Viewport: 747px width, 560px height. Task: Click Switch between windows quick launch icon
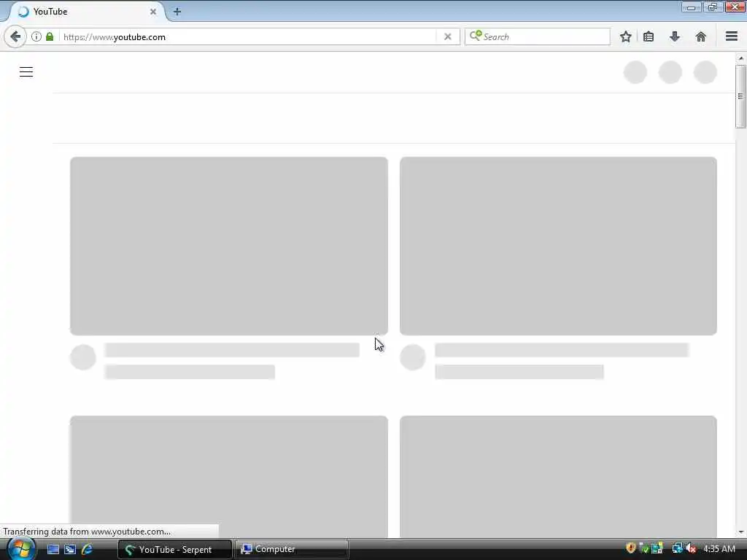click(70, 549)
